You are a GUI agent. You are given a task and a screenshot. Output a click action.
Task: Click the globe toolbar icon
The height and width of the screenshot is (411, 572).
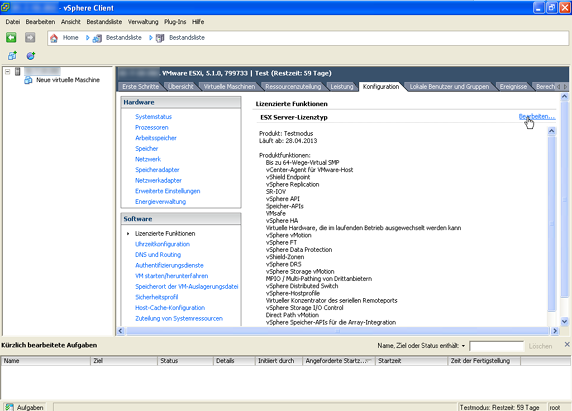tap(31, 56)
